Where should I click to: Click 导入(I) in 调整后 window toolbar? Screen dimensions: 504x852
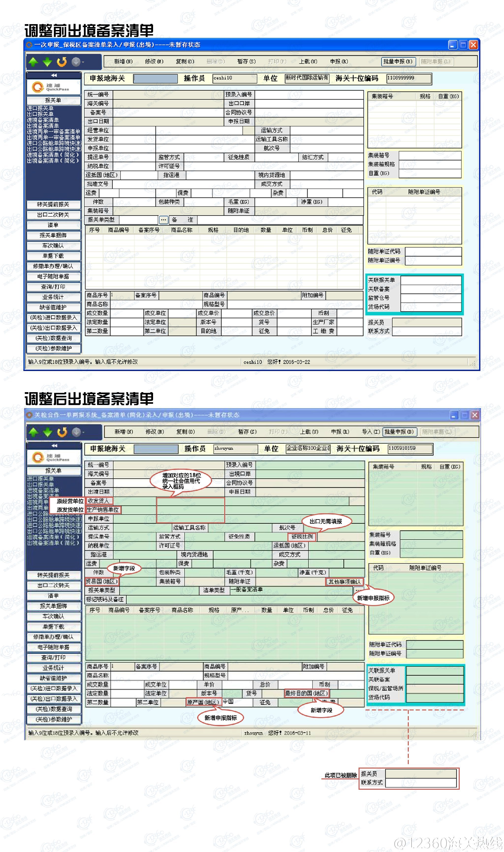(371, 432)
